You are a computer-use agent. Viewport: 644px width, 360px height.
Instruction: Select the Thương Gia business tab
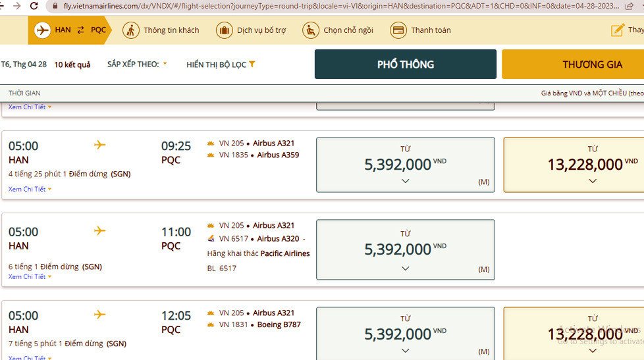point(573,64)
